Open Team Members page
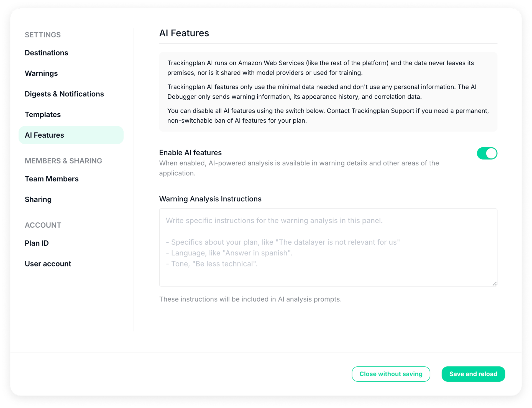This screenshot has width=532, height=408. (x=52, y=179)
